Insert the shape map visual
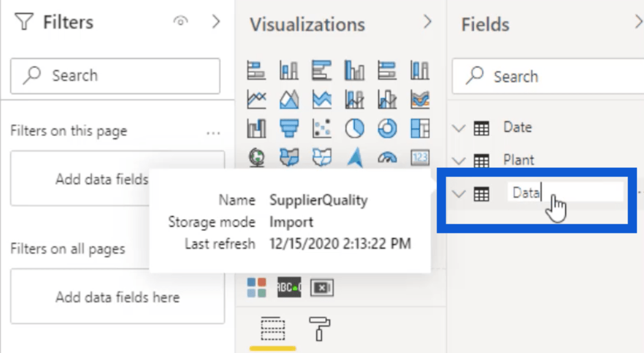The height and width of the screenshot is (353, 644). tap(321, 158)
